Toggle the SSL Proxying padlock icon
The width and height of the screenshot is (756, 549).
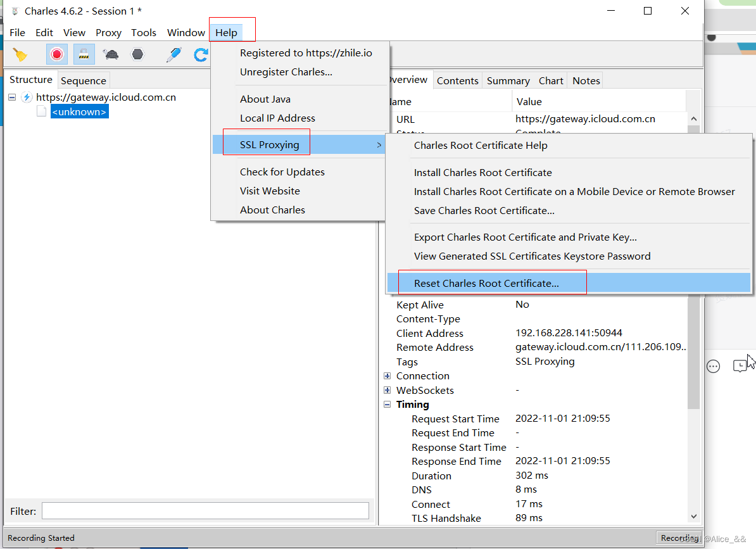(x=84, y=54)
